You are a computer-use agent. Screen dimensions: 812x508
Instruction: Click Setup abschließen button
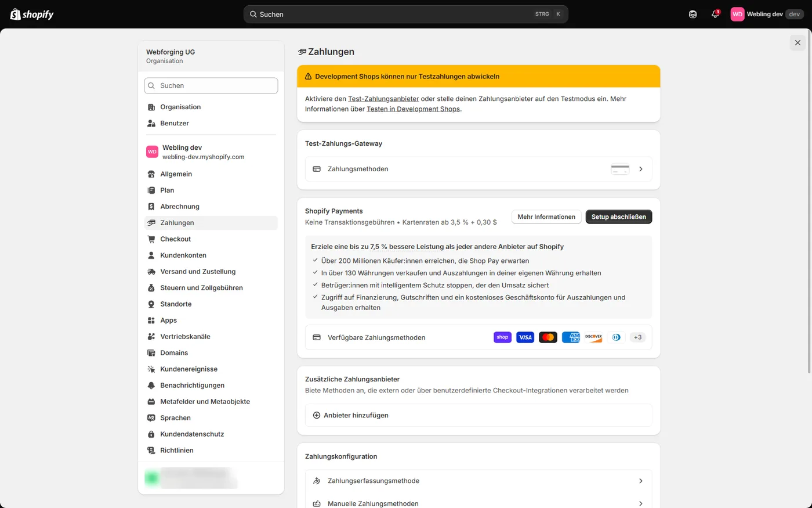[x=619, y=217]
